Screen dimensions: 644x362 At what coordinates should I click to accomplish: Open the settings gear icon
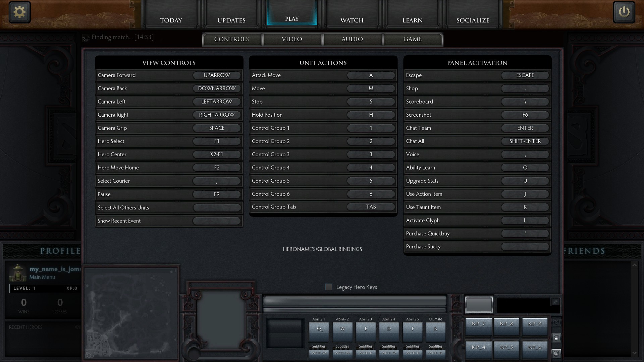click(19, 12)
